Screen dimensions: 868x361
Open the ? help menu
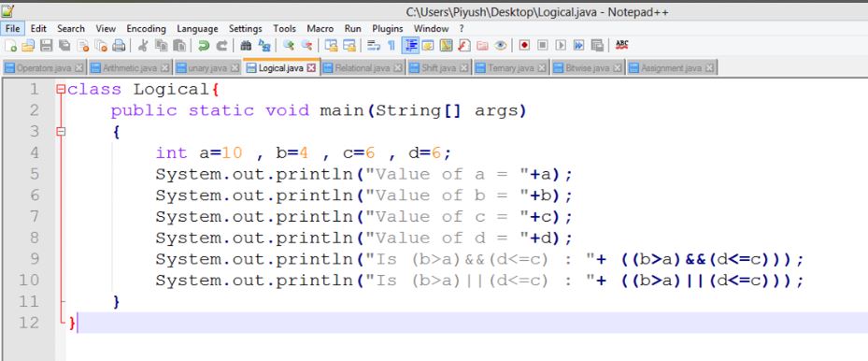[462, 28]
